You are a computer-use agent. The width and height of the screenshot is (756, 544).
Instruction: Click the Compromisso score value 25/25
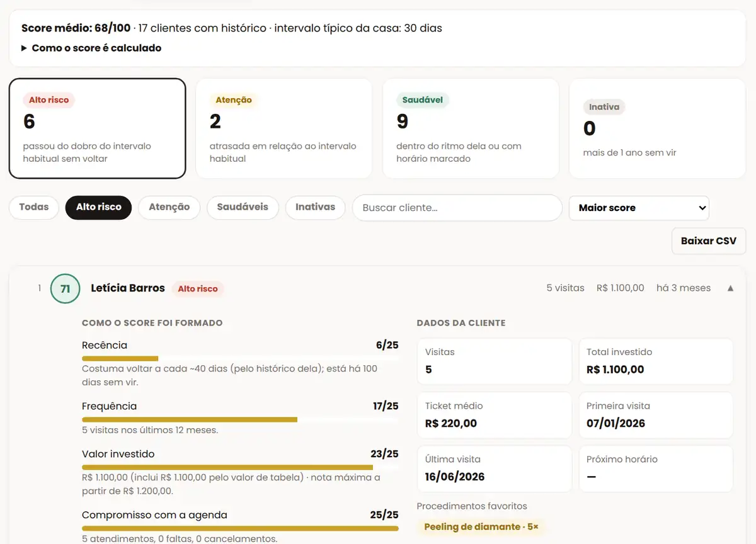384,515
